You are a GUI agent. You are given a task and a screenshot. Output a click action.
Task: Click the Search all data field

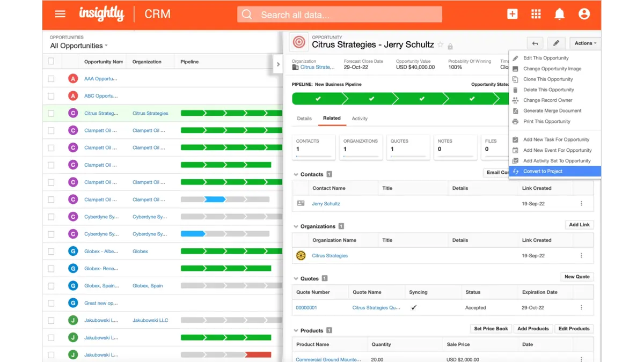(340, 14)
